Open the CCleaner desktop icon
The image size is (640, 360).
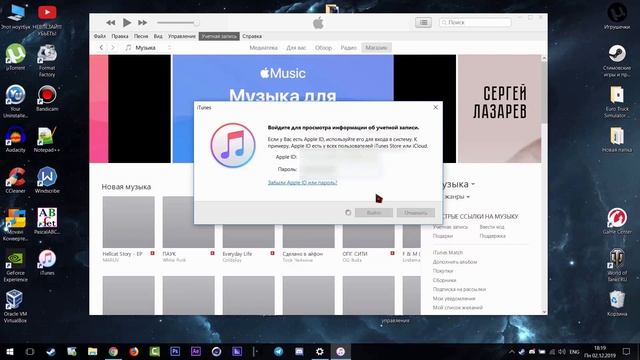15,180
